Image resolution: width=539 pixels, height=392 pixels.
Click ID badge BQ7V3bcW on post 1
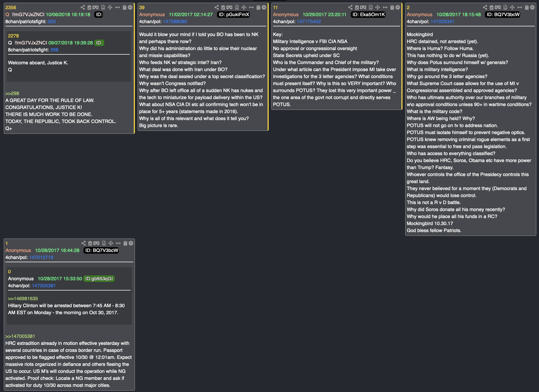pos(101,250)
